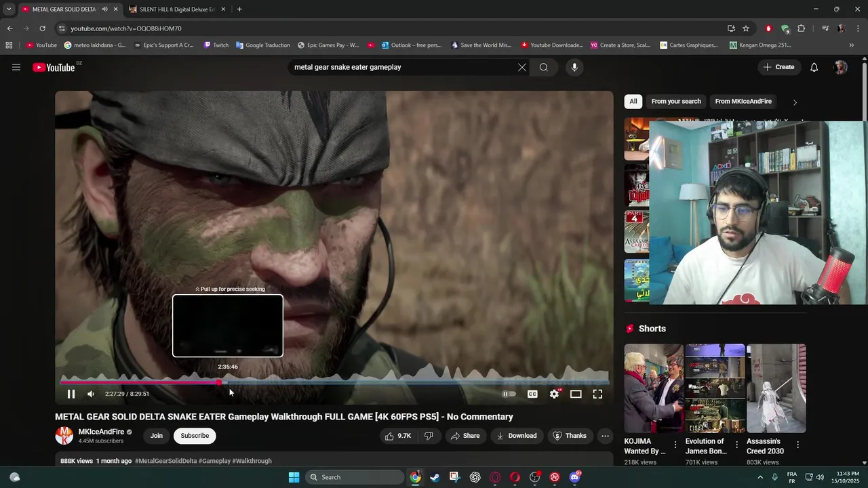Image resolution: width=868 pixels, height=488 pixels.
Task: Open the bookmarks apps grid icon
Action: pyautogui.click(x=9, y=45)
